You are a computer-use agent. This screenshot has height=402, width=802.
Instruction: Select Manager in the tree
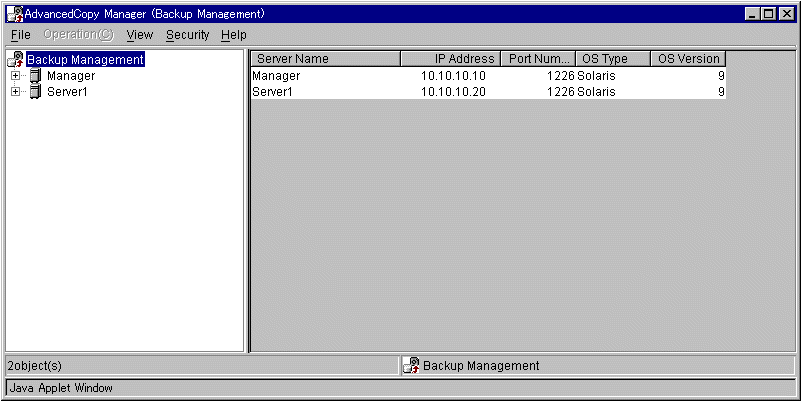point(71,76)
